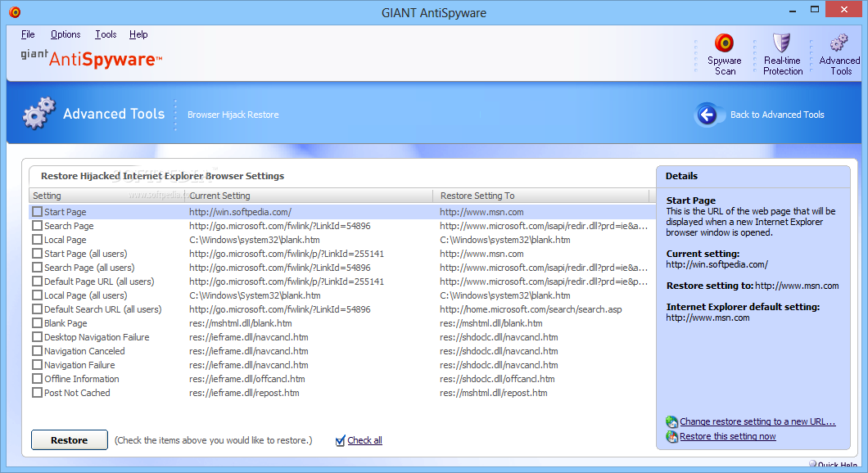Click Browser Hijack Restore breadcrumb text

pos(233,115)
